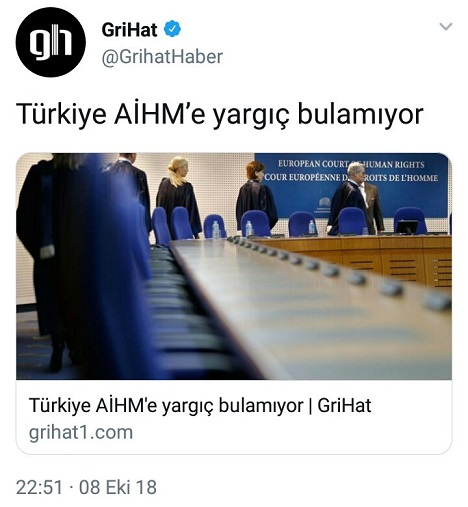Screen dimensions: 468x507
Task: Follow the grihat1.com domain link
Action: click(x=81, y=432)
